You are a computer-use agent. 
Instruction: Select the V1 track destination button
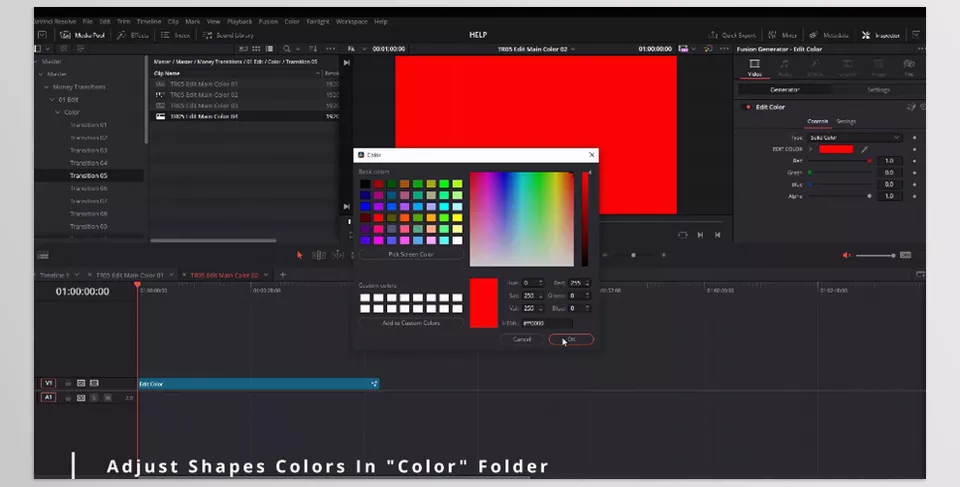(x=48, y=383)
